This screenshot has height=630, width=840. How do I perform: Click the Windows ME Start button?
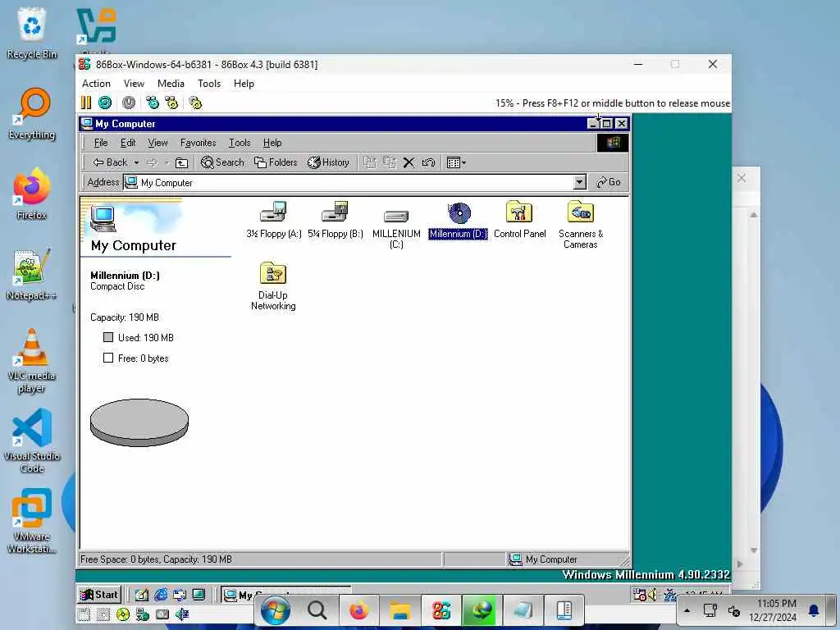(99, 594)
